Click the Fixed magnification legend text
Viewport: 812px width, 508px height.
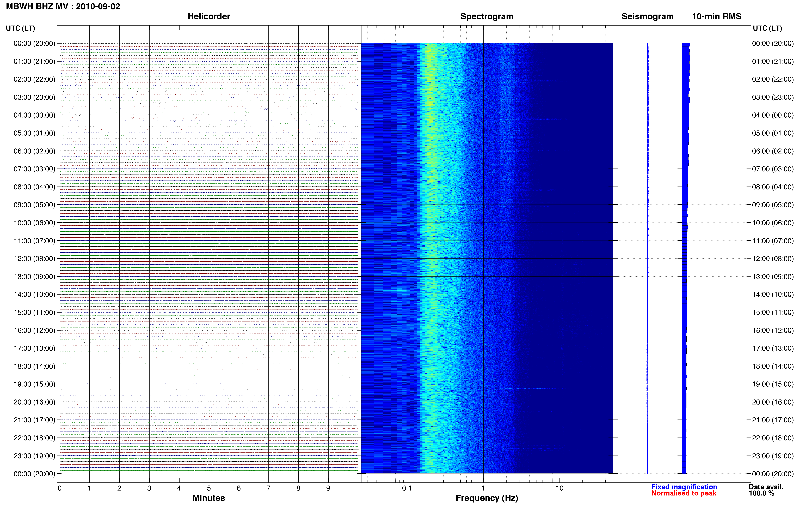pos(684,487)
